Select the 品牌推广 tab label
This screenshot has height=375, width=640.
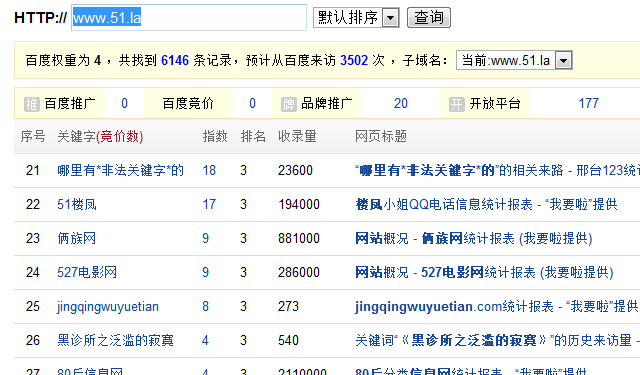pos(327,104)
